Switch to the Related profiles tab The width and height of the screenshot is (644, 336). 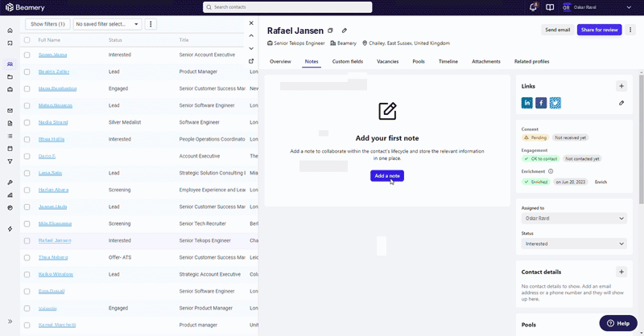[531, 62]
